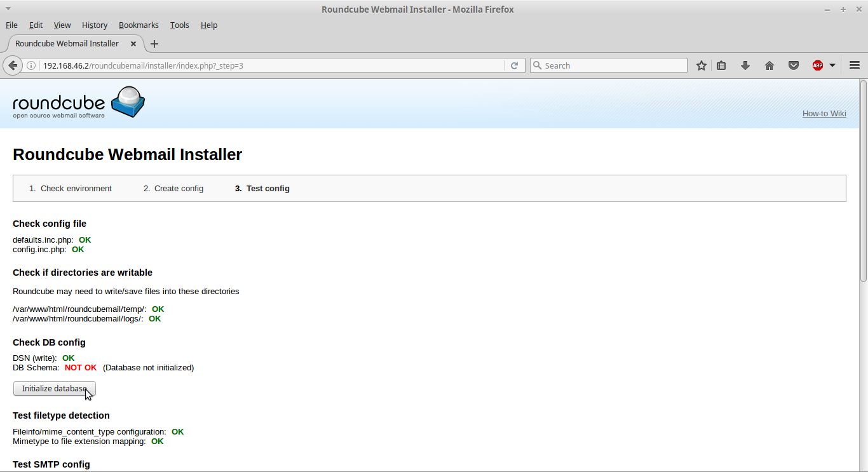
Task: Click the NOT OK DB Schema status
Action: (x=81, y=368)
